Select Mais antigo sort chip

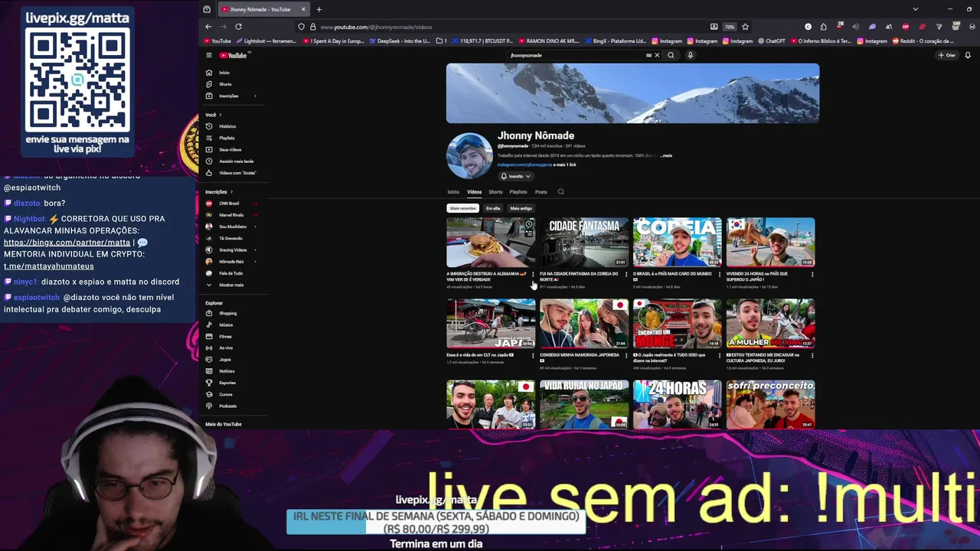click(x=521, y=208)
